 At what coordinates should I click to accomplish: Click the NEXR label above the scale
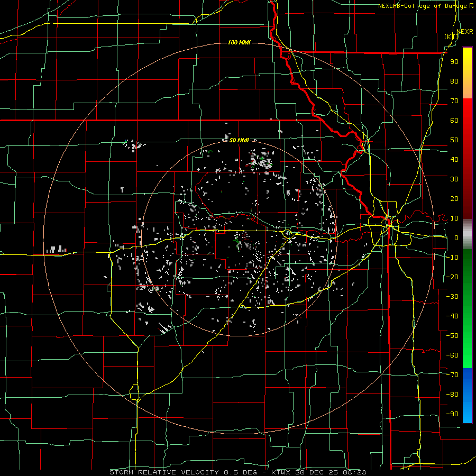464,32
